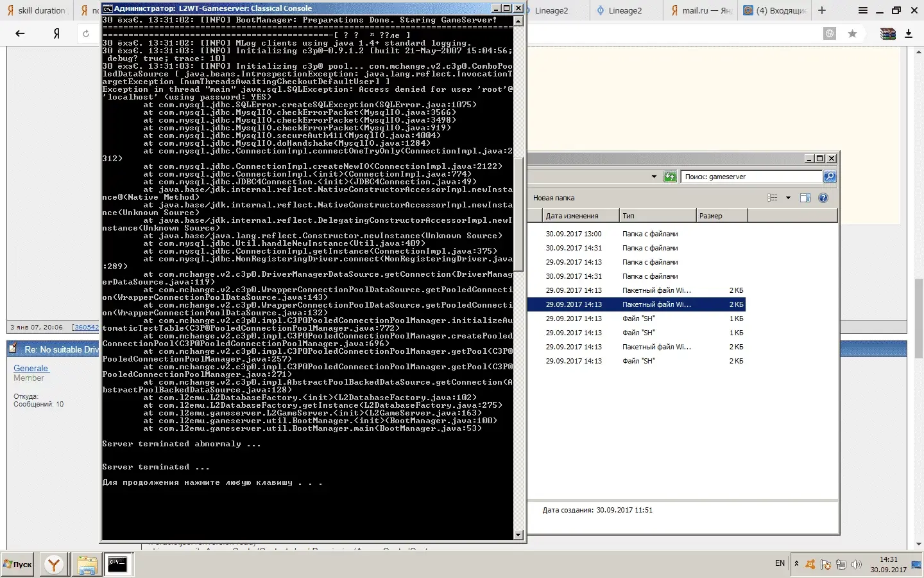Click the browser page scrollbar thumb
Screen dimensions: 924x578
[x=919, y=318]
